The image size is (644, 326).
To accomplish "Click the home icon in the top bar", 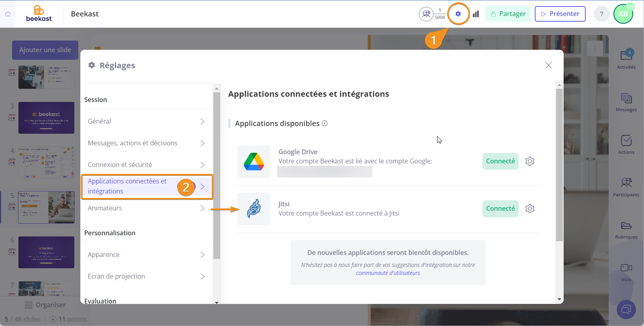I will pyautogui.click(x=8, y=14).
